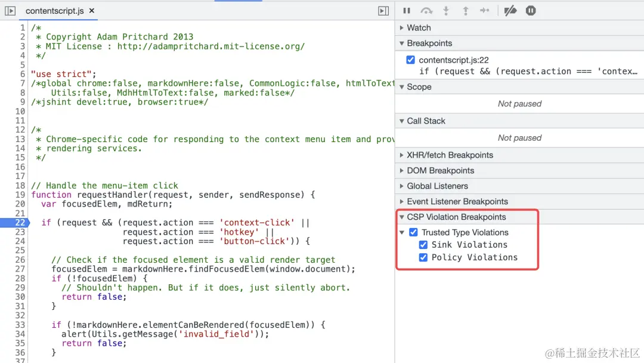Toggle the debugger sidebar panel icon
This screenshot has width=644, height=363.
(x=383, y=11)
